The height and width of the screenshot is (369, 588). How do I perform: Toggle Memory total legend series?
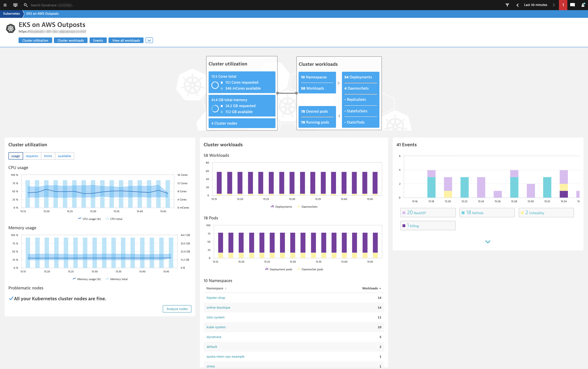(x=117, y=279)
